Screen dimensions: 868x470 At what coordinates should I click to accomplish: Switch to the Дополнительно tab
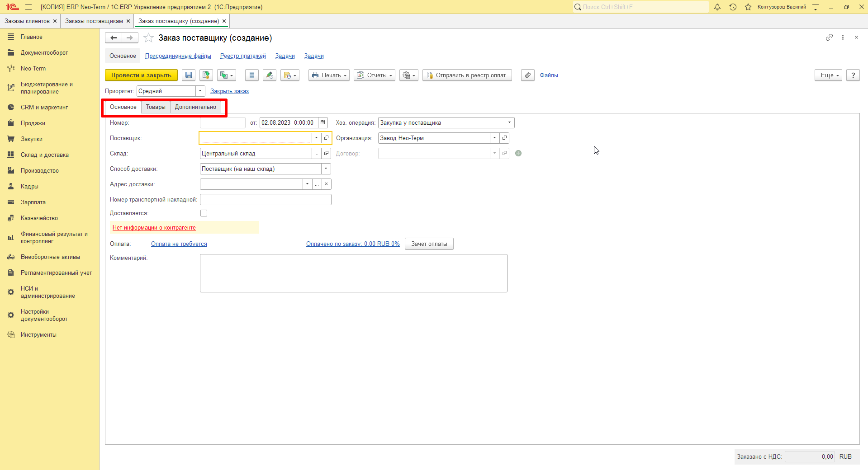195,107
